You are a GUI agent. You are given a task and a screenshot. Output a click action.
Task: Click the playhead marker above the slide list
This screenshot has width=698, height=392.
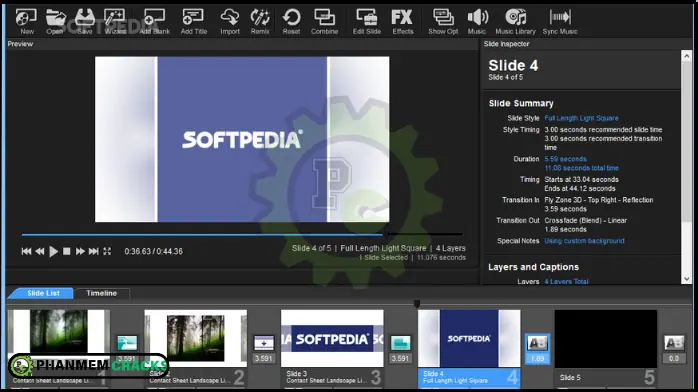(x=417, y=304)
